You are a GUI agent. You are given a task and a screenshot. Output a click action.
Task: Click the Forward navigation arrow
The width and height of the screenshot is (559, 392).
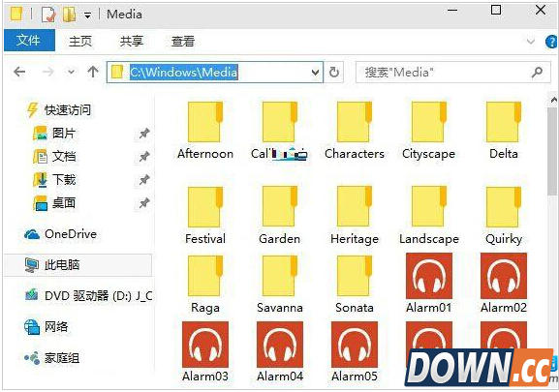[x=48, y=72]
